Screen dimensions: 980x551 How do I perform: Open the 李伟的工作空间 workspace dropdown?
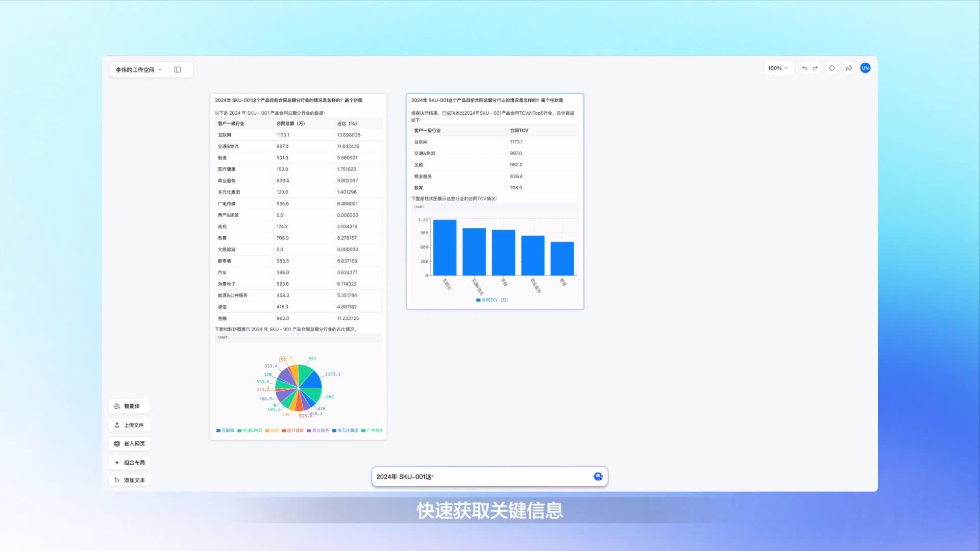(135, 69)
